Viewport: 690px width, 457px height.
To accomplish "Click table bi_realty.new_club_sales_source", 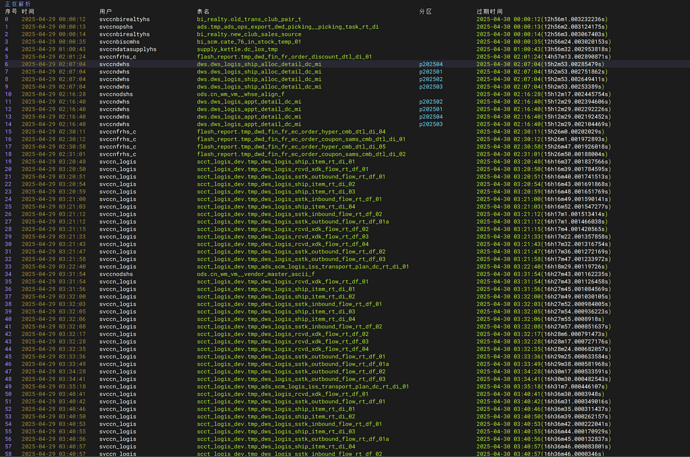I will click(x=248, y=34).
